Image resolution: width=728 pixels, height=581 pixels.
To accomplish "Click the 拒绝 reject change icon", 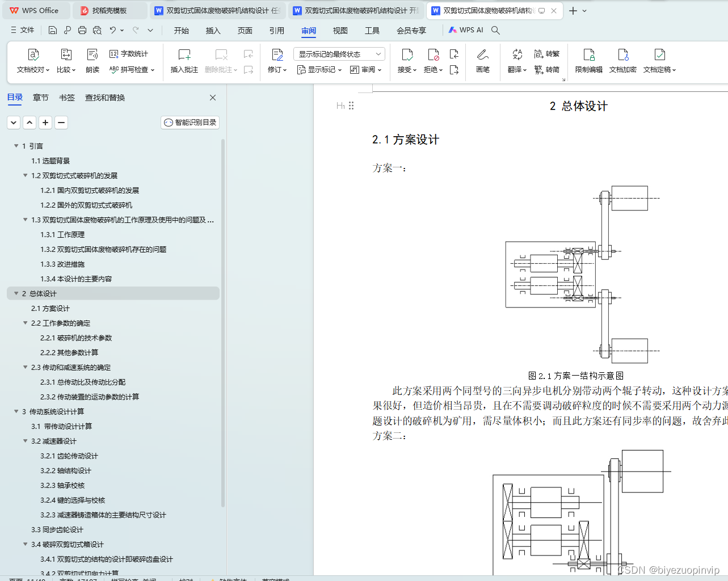I will coord(433,55).
